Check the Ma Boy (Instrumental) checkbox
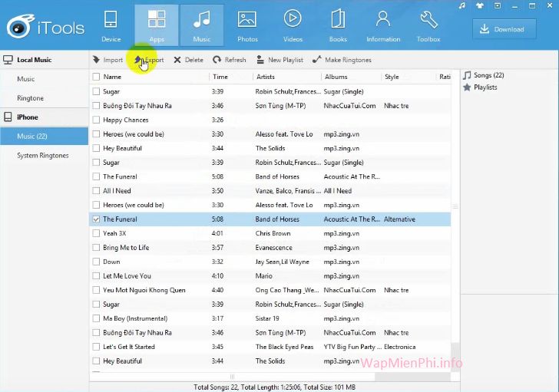Image resolution: width=559 pixels, height=392 pixels. 96,318
